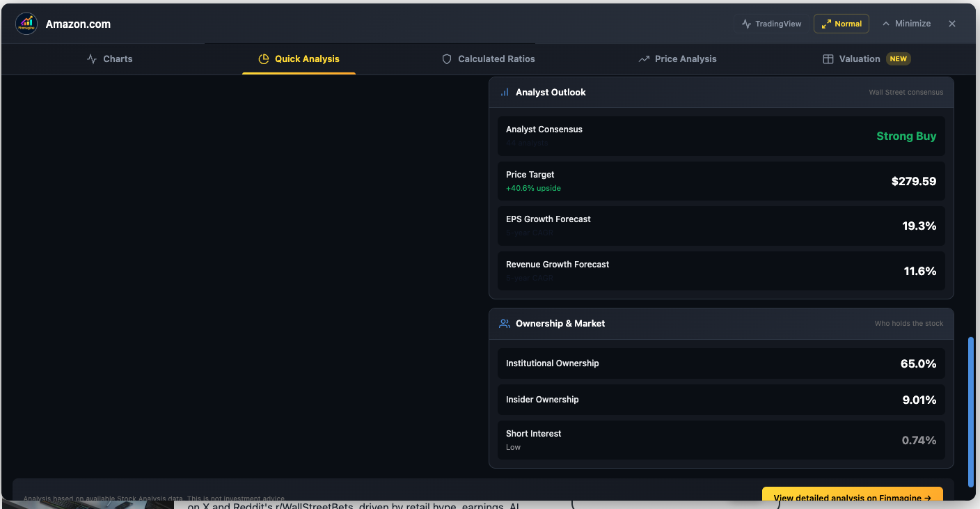The height and width of the screenshot is (509, 980).
Task: Click the Finmagine logo icon
Action: point(26,24)
